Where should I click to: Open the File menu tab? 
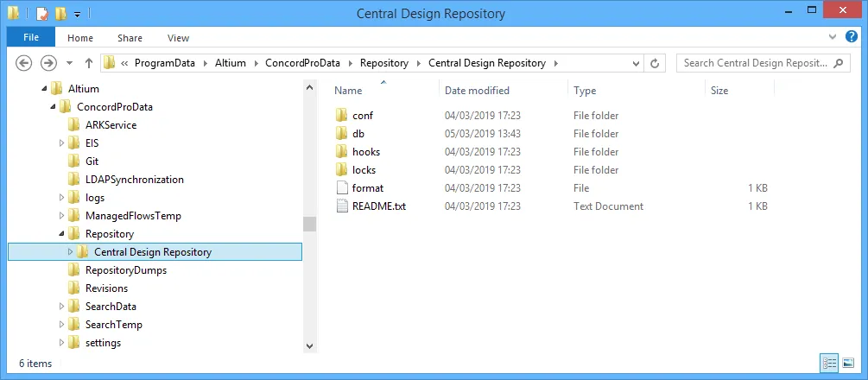[x=31, y=38]
